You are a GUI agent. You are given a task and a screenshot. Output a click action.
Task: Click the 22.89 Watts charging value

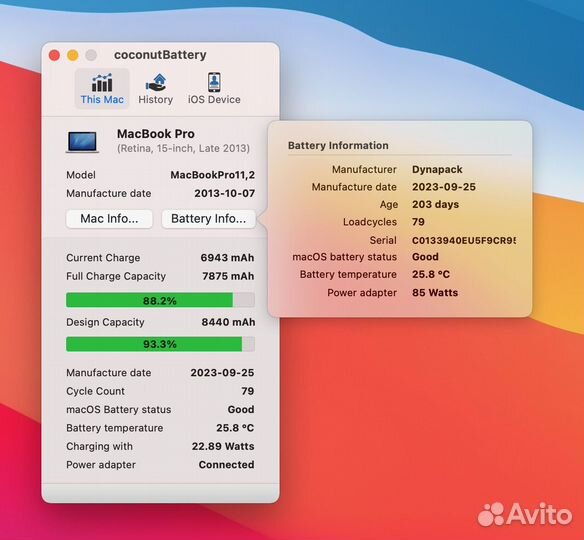pos(223,446)
